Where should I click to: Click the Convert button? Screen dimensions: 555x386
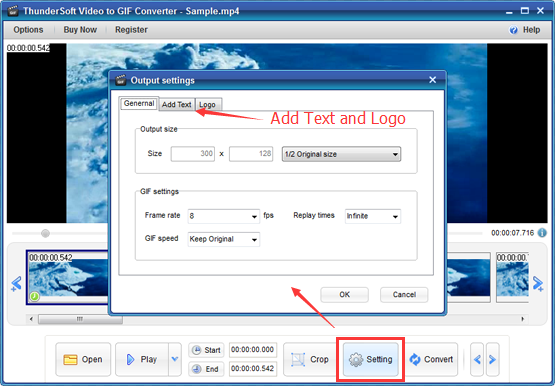click(431, 359)
